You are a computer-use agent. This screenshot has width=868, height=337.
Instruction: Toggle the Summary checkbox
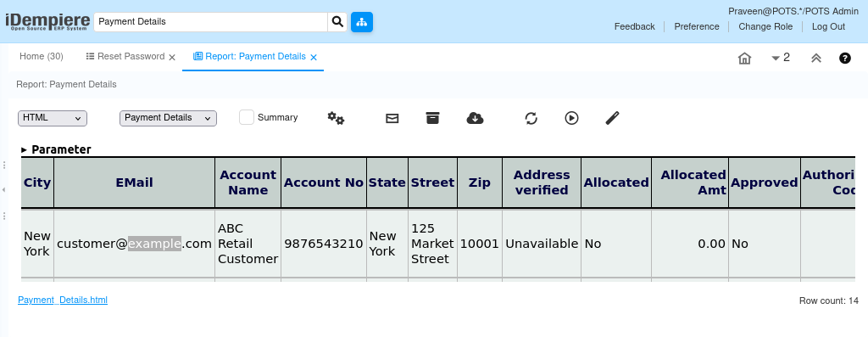coord(247,117)
